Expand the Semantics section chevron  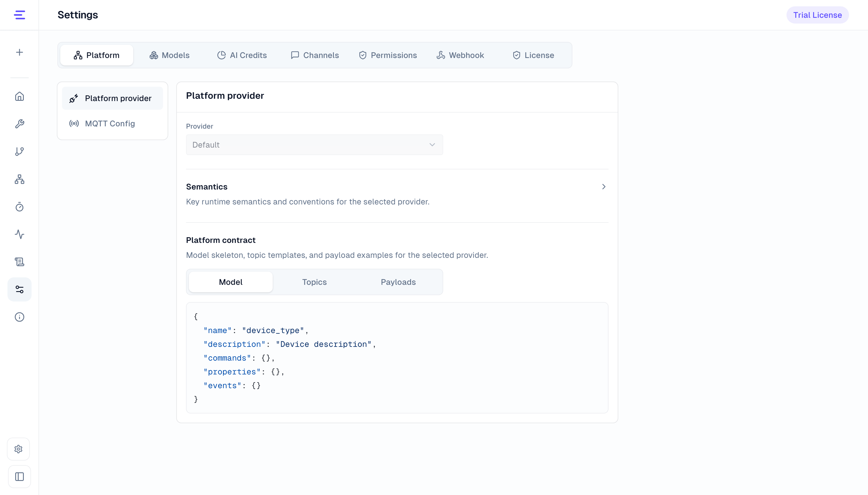pyautogui.click(x=604, y=187)
